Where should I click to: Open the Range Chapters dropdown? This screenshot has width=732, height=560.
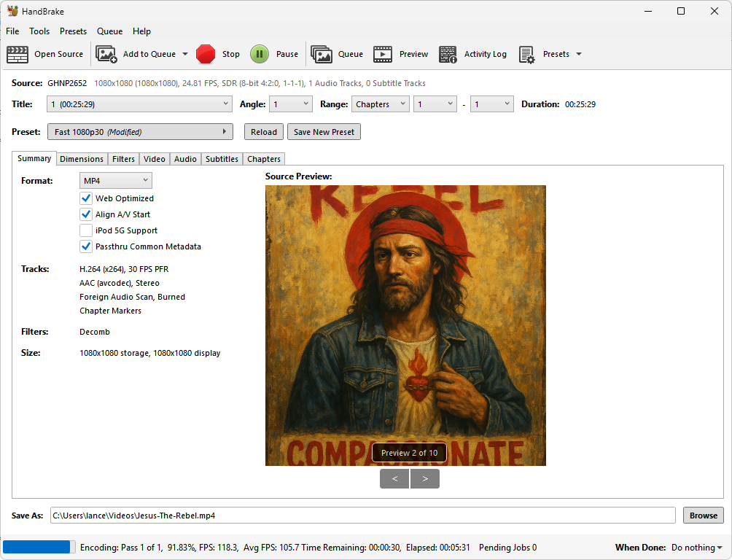(x=380, y=104)
